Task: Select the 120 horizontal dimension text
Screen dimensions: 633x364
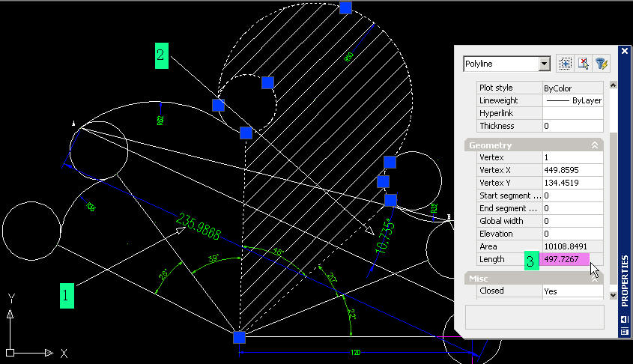Action: [x=355, y=353]
